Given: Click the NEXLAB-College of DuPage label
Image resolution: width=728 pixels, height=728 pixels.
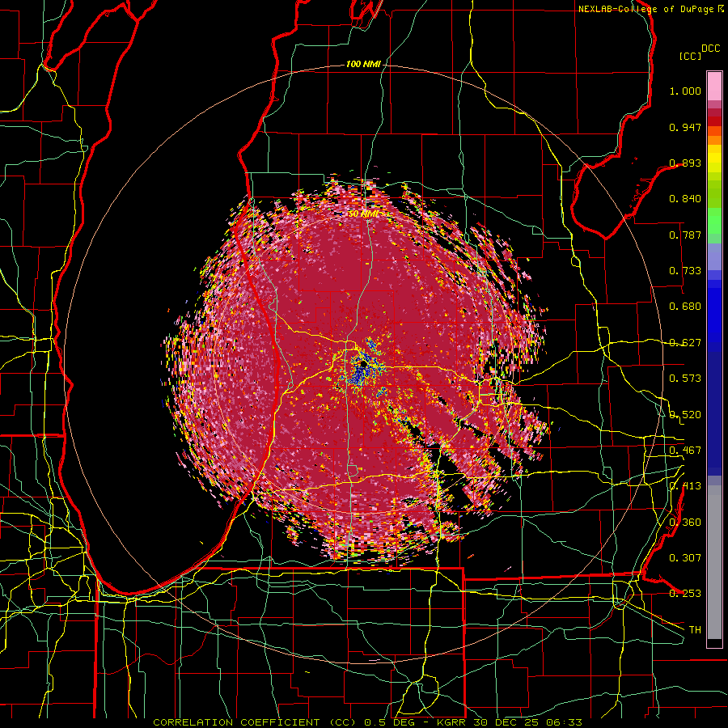Looking at the screenshot, I should click(x=646, y=9).
